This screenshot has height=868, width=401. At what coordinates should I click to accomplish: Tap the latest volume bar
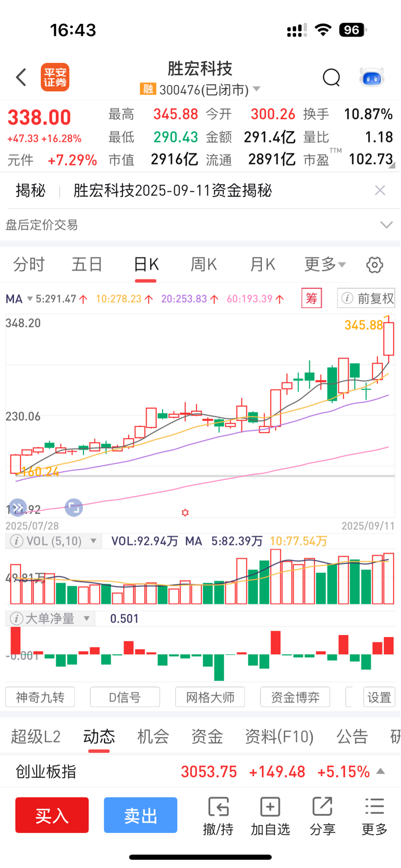388,579
